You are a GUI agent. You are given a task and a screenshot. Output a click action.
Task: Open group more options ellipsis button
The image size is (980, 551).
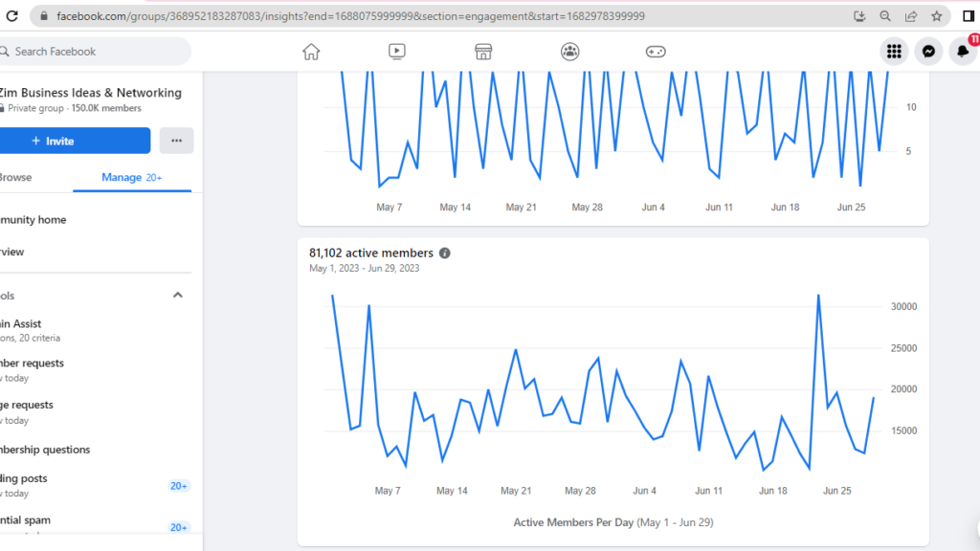pos(176,141)
